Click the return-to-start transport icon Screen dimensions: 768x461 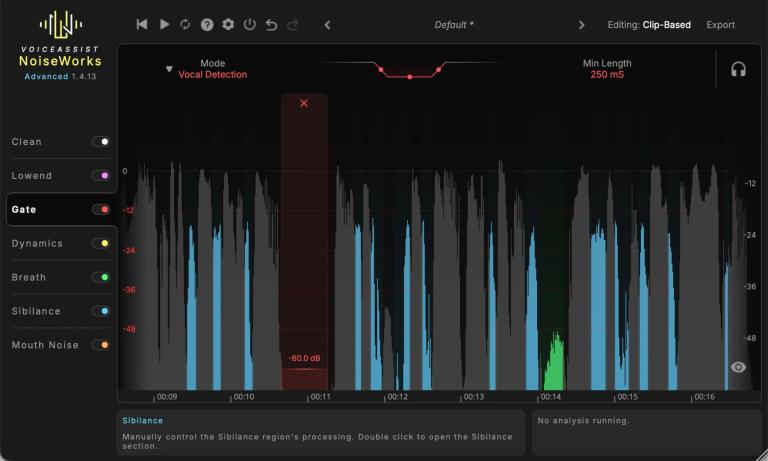142,24
